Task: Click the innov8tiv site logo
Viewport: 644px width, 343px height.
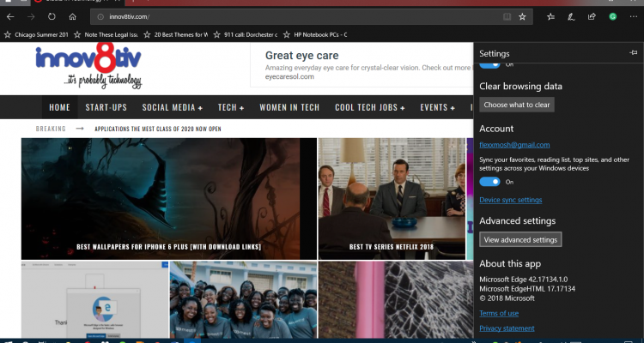Action: click(88, 66)
